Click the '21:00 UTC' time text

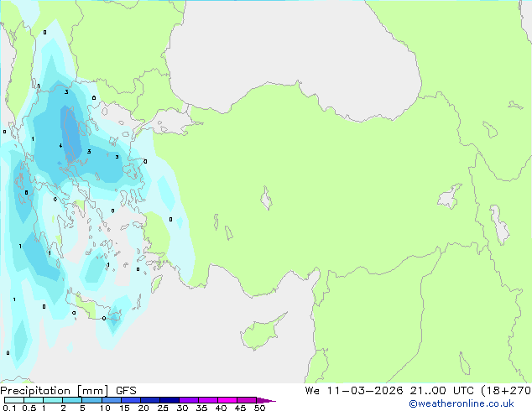[x=441, y=390]
